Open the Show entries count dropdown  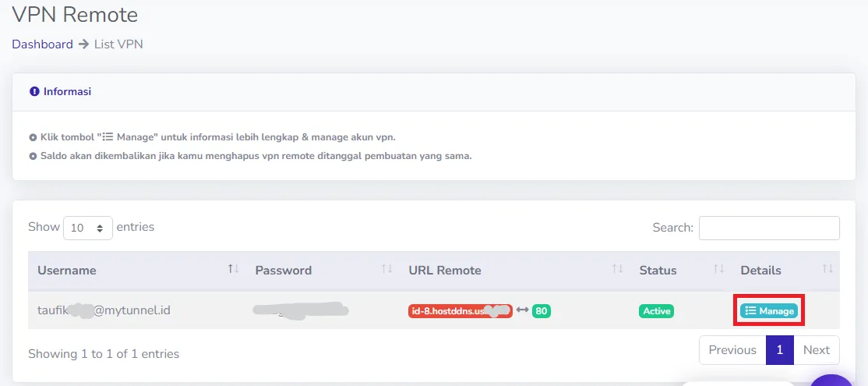coord(88,228)
